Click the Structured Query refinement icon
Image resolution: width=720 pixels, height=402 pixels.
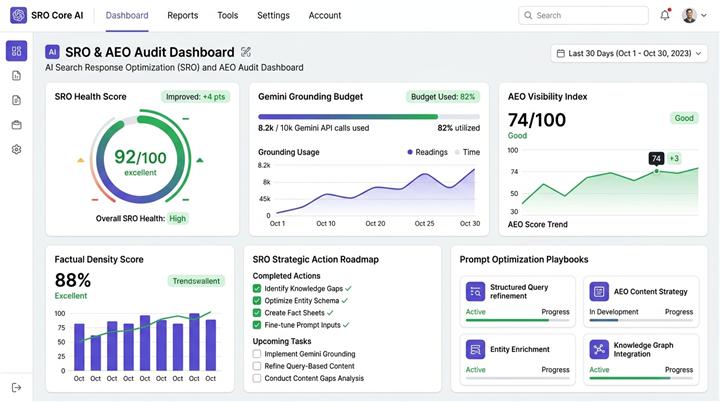475,291
